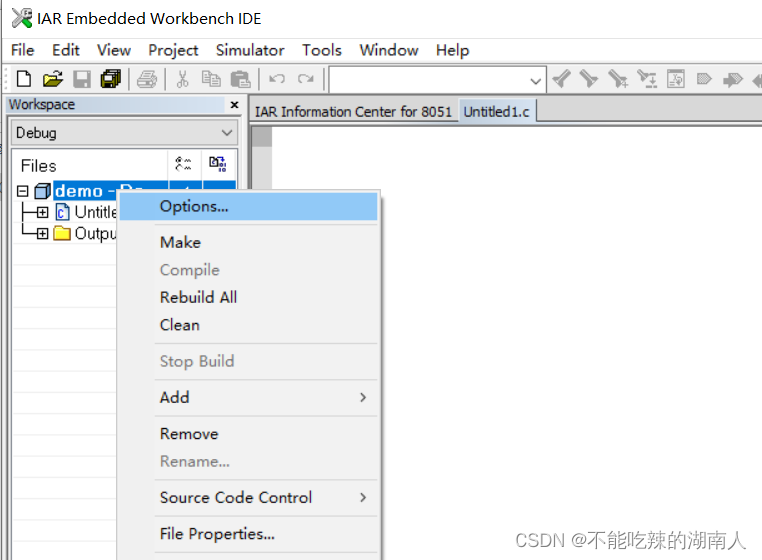Choose Options... in context menu
This screenshot has width=762, height=560.
(x=248, y=207)
